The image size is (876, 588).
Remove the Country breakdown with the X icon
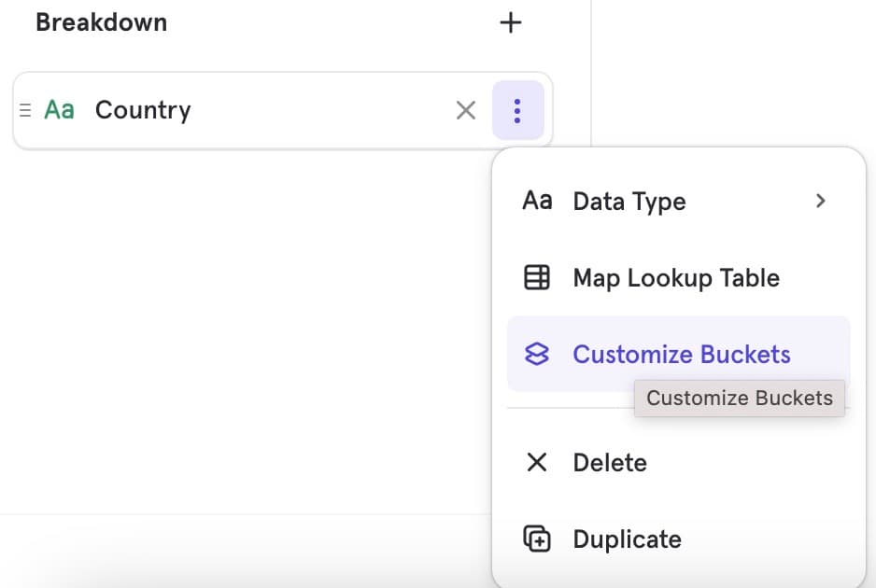pos(465,110)
